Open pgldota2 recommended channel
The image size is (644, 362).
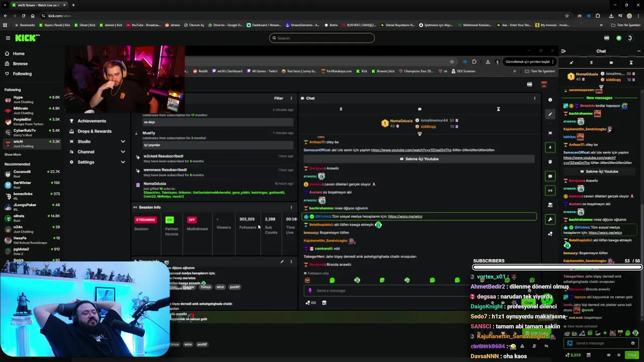click(31, 251)
